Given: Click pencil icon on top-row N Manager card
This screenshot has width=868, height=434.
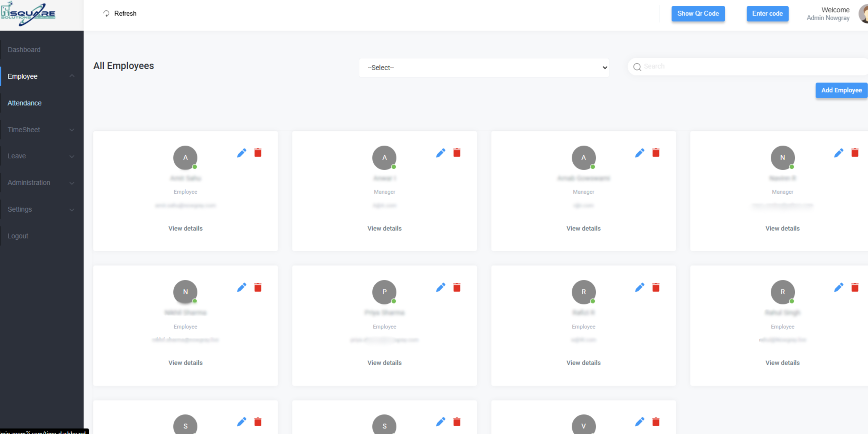Looking at the screenshot, I should coord(839,153).
